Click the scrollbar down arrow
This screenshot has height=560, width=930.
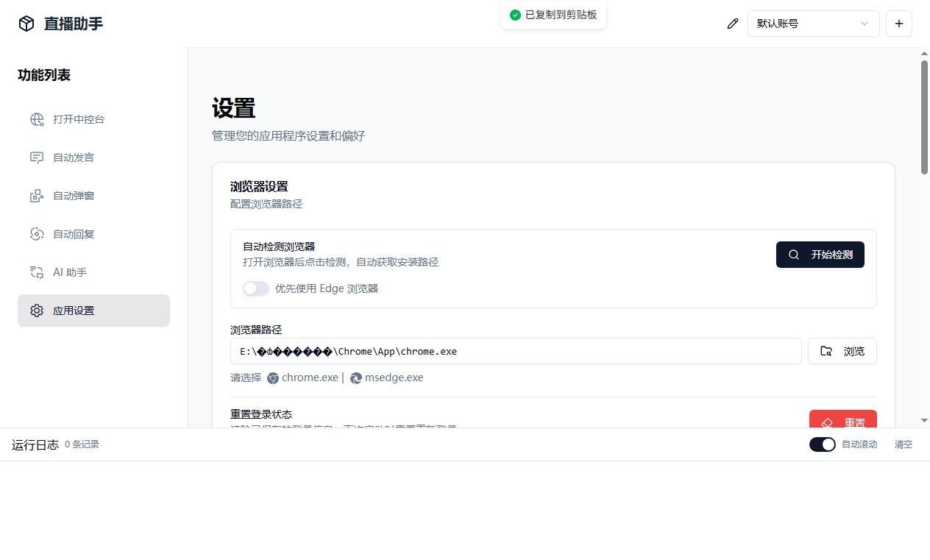[924, 421]
